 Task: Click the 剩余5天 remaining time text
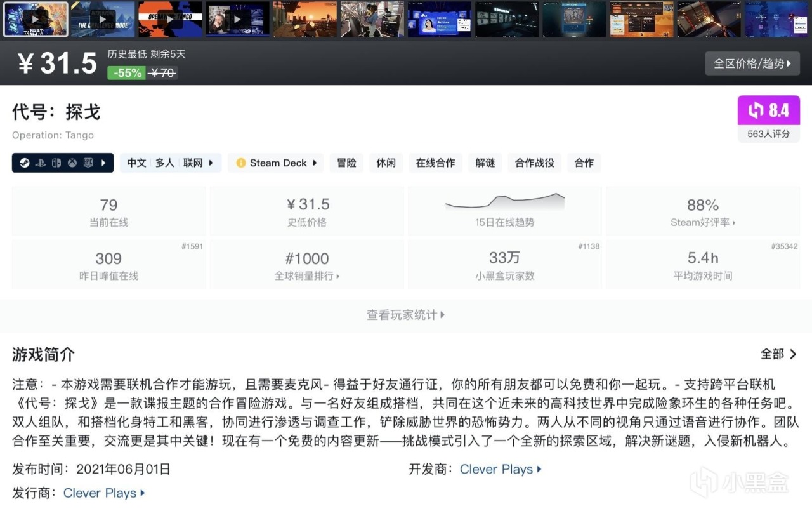click(168, 55)
